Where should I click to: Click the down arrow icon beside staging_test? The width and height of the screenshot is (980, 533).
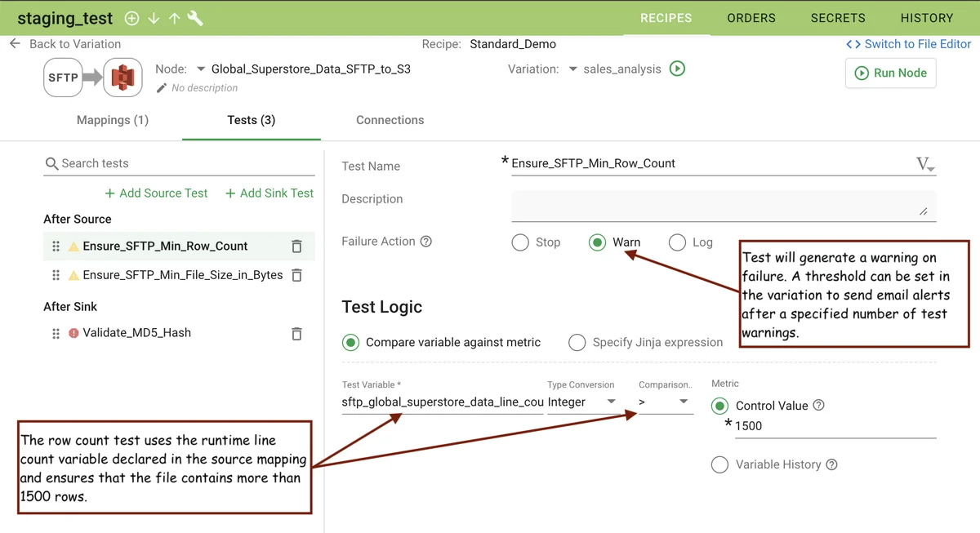pyautogui.click(x=154, y=18)
